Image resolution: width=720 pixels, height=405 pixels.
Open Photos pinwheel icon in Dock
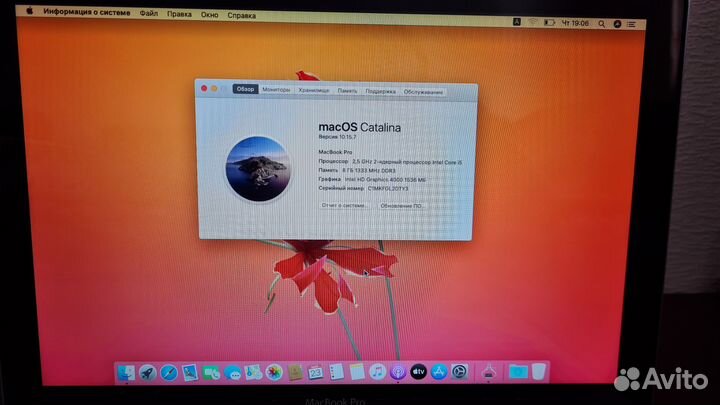pos(274,372)
